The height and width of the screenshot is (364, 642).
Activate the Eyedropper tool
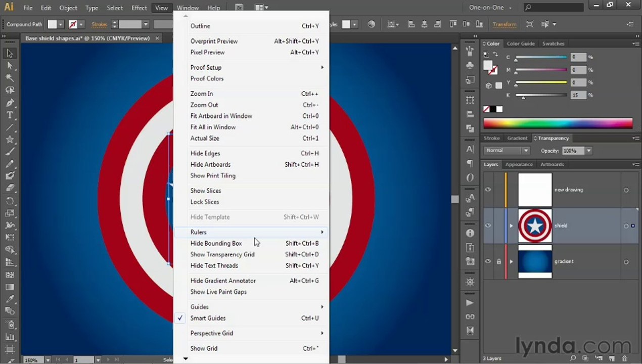click(10, 299)
